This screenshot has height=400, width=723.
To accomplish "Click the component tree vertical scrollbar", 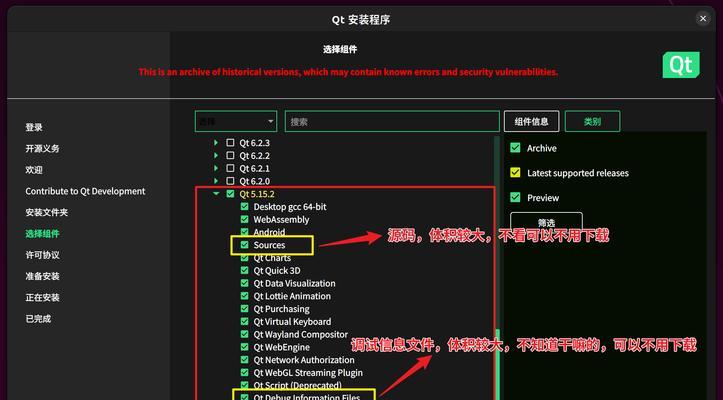I will (x=498, y=268).
